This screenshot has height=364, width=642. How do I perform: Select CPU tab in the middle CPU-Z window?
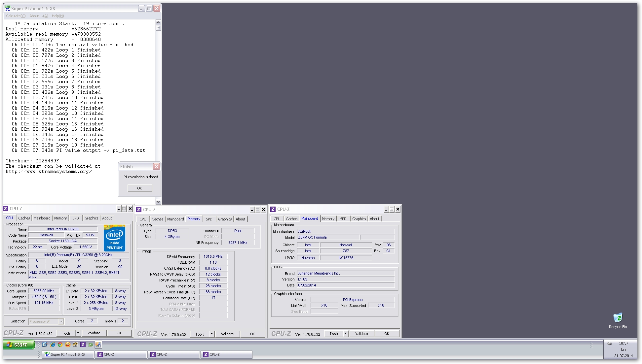click(143, 219)
